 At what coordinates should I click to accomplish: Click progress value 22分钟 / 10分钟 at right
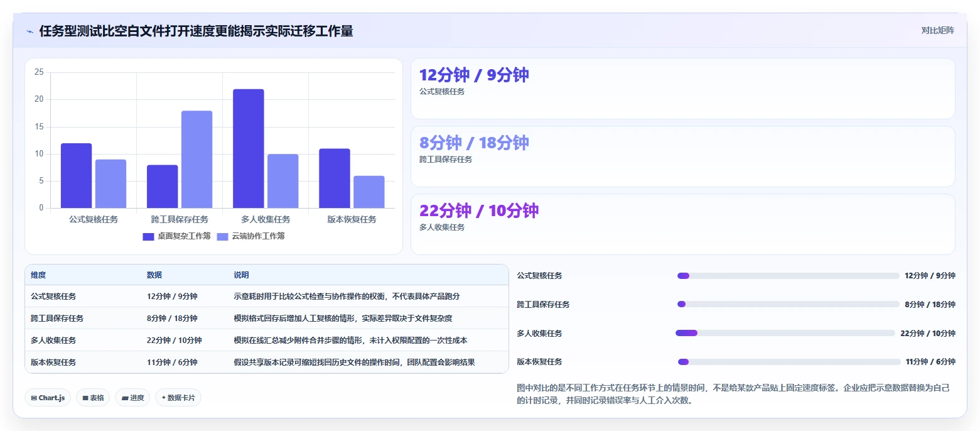[x=928, y=334]
